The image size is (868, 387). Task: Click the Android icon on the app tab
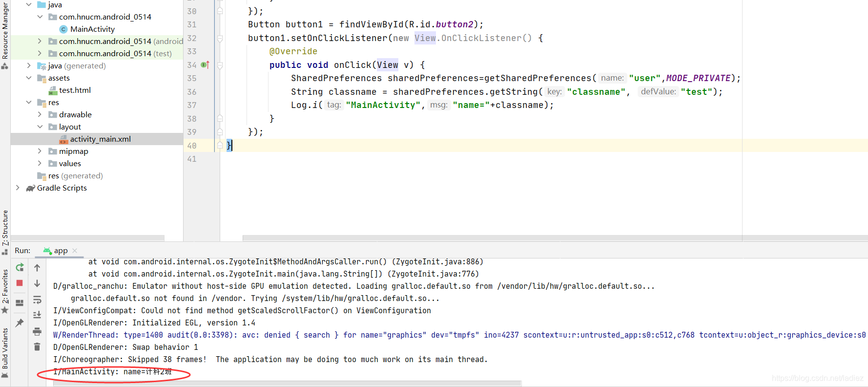coord(47,251)
